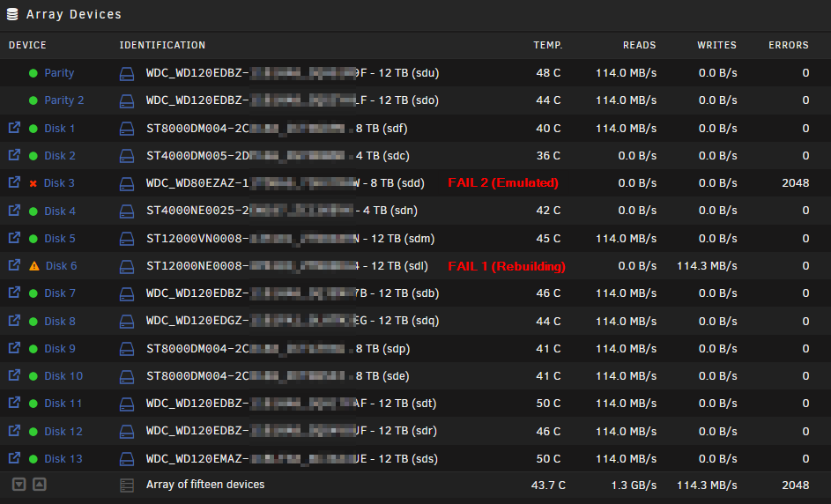Click 'Array of fifteen devices' summary text
This screenshot has width=831, height=504.
tap(205, 485)
